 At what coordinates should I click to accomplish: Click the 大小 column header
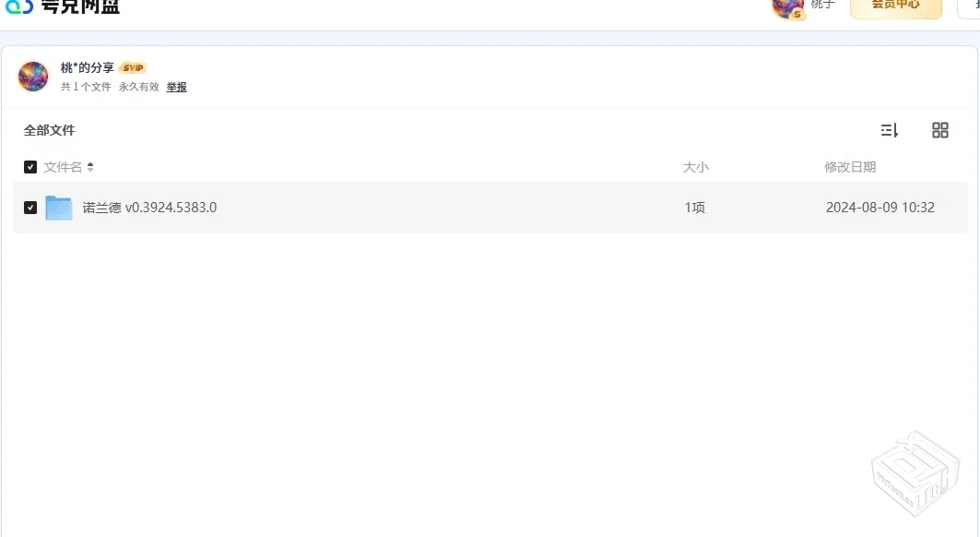coord(696,166)
